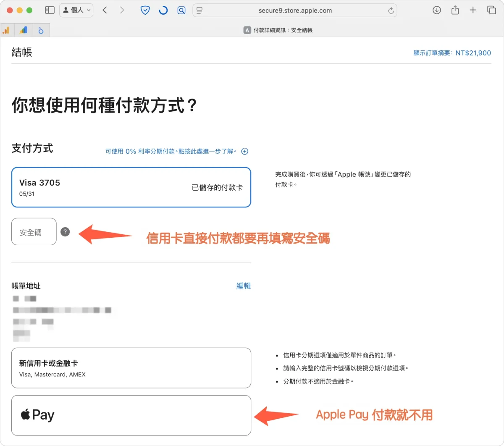Show tab overview icon
504x446 pixels.
click(491, 10)
